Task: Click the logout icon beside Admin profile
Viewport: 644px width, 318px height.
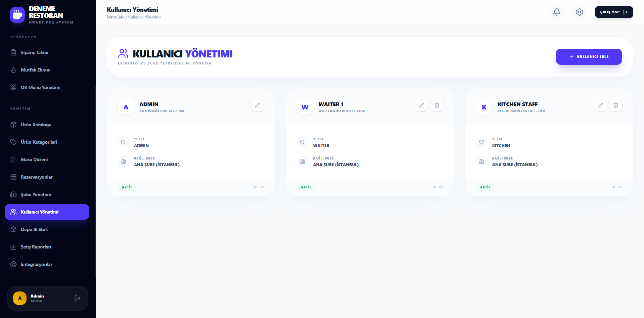Action: click(78, 298)
